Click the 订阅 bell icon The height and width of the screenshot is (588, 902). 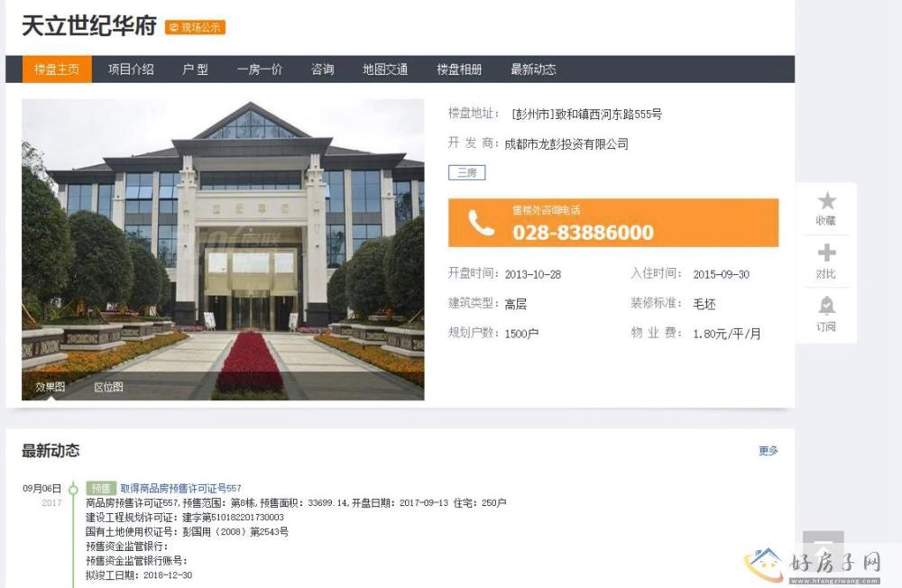pos(826,306)
